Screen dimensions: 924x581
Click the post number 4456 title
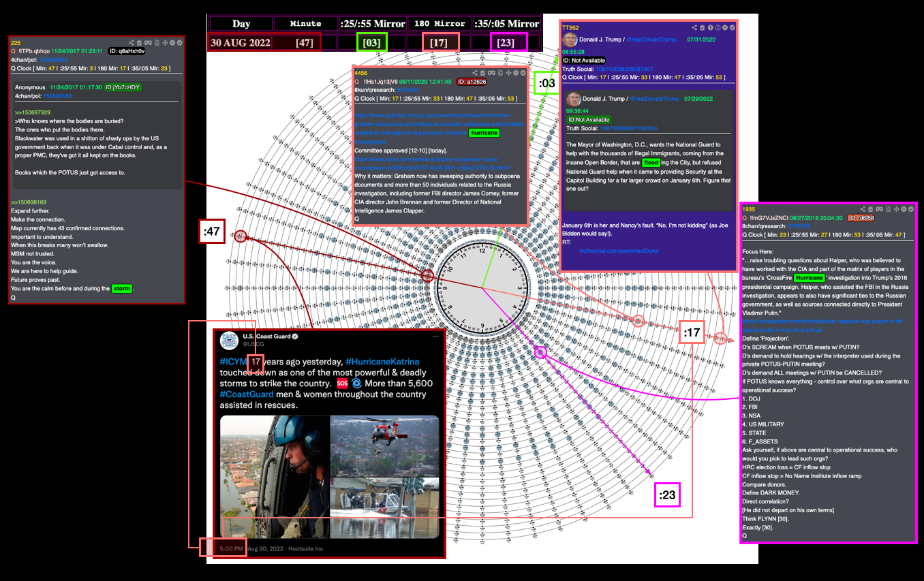(x=361, y=73)
